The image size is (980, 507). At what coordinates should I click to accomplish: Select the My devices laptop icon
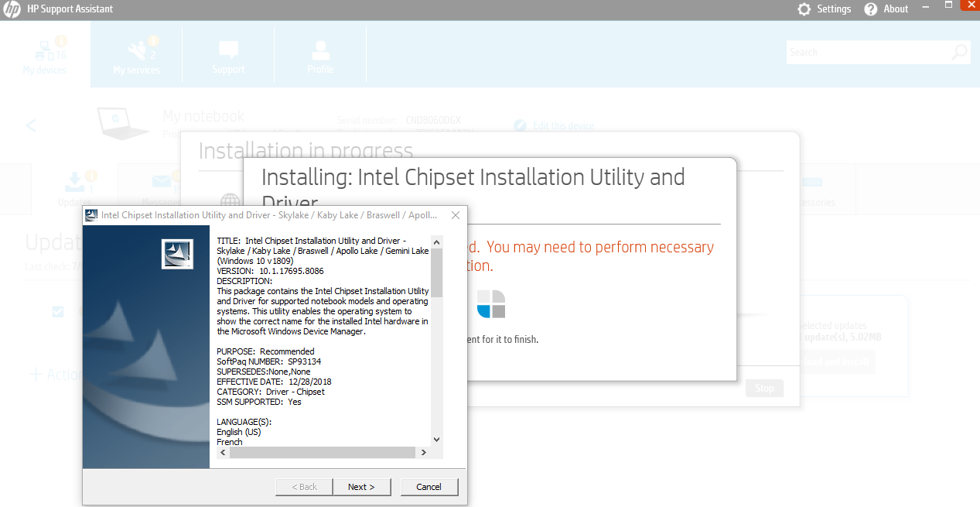coord(43,50)
